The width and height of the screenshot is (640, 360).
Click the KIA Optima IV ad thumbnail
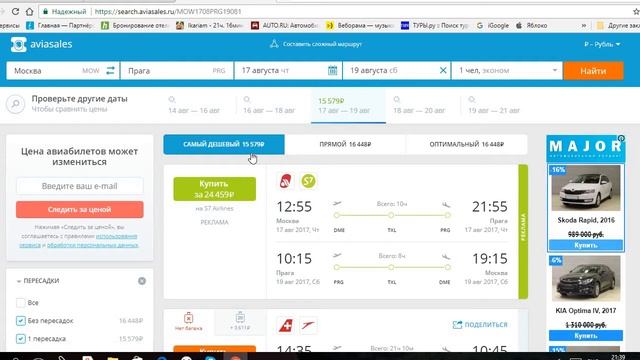(x=586, y=279)
